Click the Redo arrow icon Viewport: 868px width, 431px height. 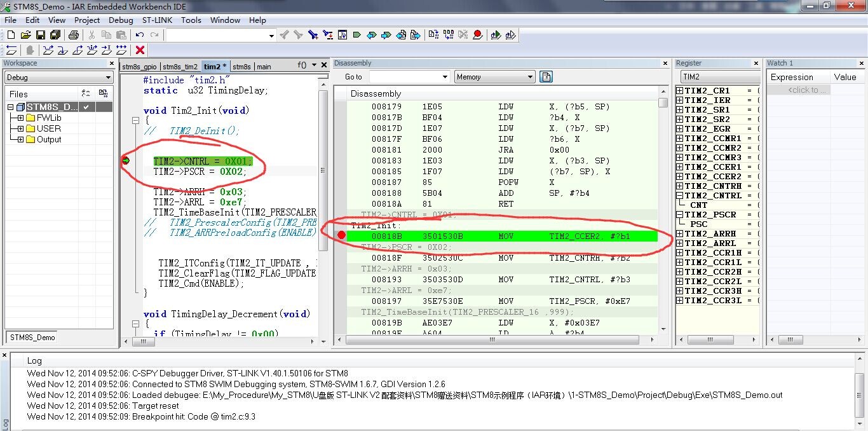[x=154, y=35]
